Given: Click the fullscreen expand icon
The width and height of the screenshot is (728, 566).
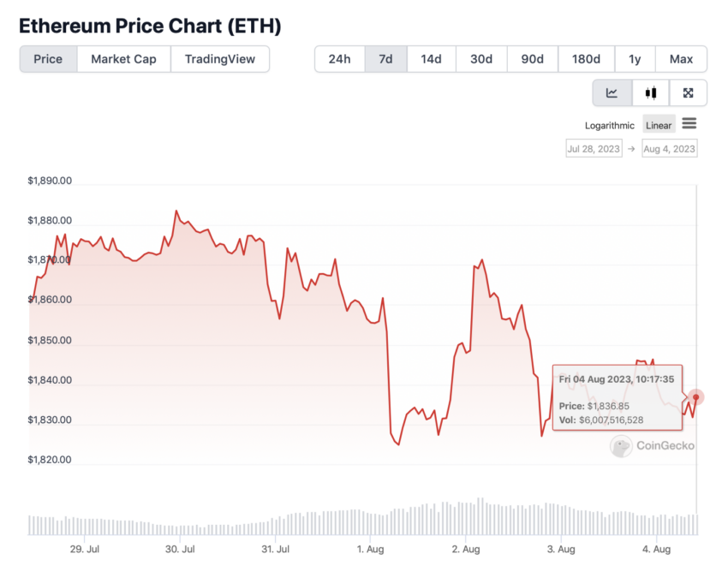Looking at the screenshot, I should coord(688,93).
